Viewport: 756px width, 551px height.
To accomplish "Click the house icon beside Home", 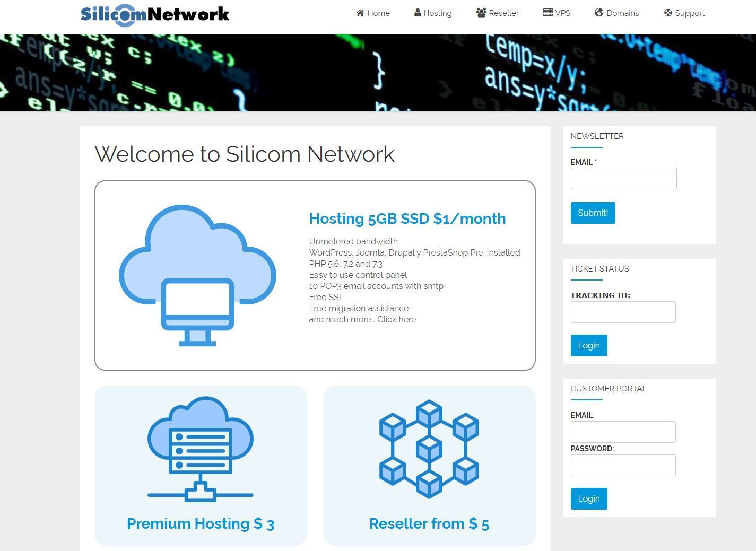I will point(360,13).
